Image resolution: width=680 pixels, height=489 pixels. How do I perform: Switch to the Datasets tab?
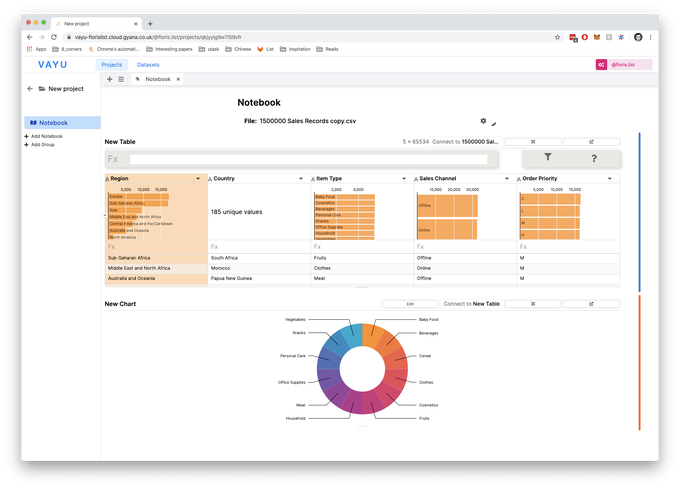click(x=148, y=64)
